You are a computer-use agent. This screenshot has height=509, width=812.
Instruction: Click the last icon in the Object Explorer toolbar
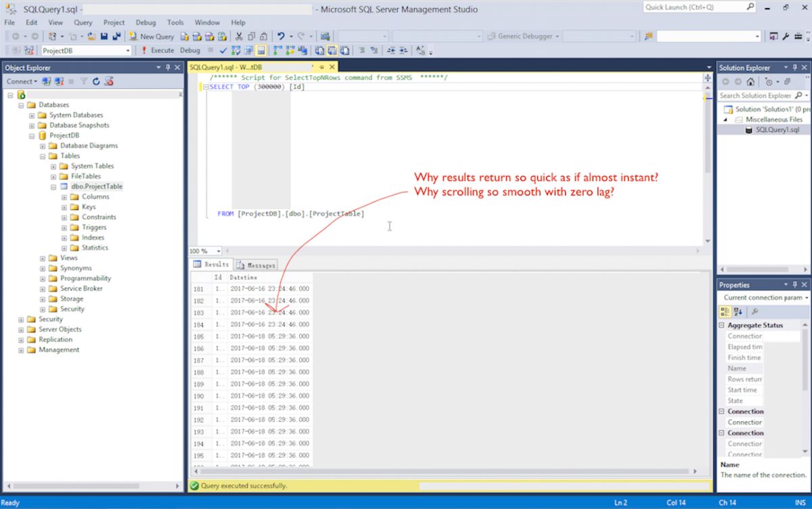pos(108,81)
